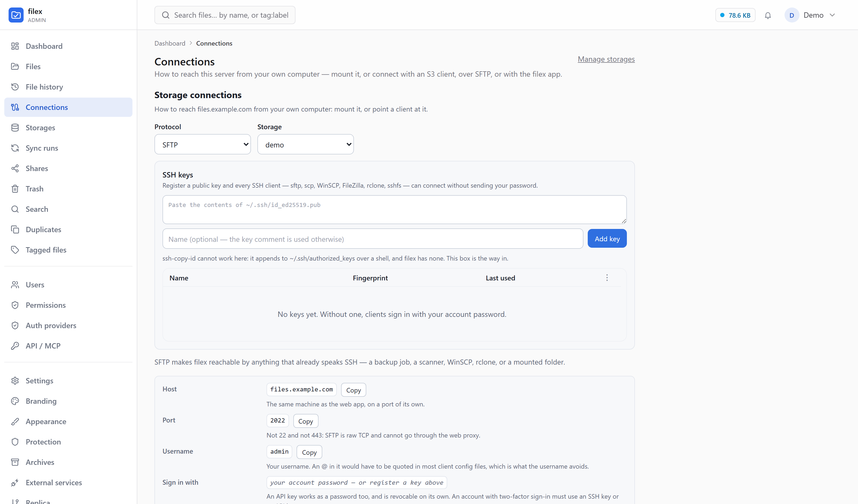Follow the Manage storages link
Image resolution: width=858 pixels, height=504 pixels.
coord(606,59)
